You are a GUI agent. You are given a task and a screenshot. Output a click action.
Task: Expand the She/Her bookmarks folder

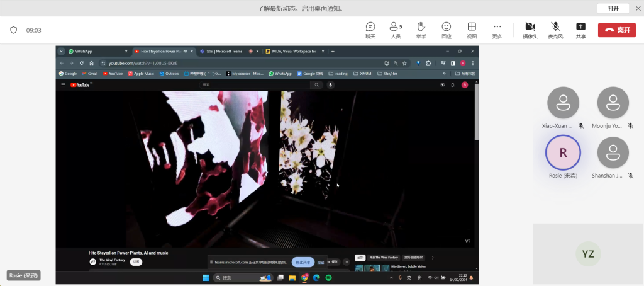pyautogui.click(x=387, y=74)
